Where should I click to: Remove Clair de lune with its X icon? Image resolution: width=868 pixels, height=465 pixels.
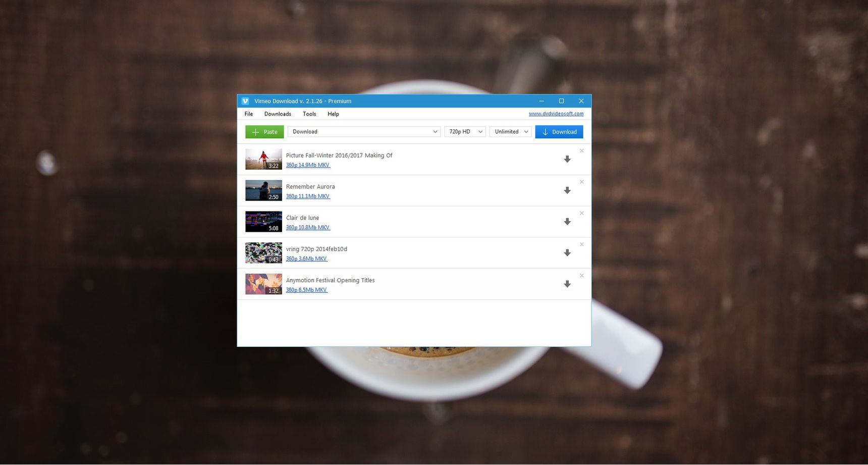pyautogui.click(x=582, y=213)
